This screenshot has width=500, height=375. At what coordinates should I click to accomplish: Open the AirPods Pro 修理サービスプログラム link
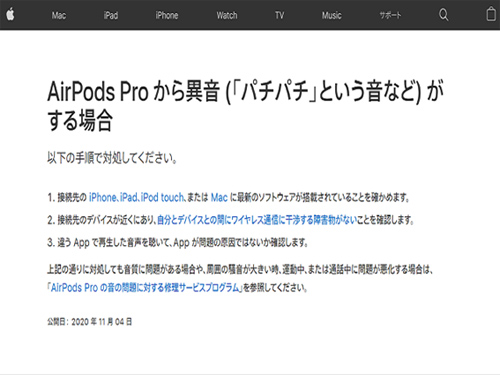(x=145, y=287)
